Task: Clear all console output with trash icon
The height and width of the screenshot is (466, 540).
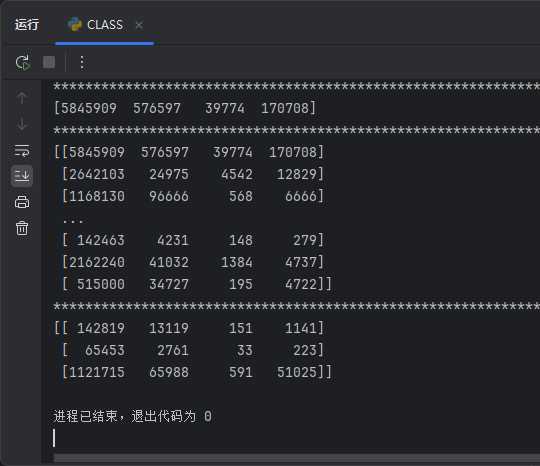Action: [x=22, y=228]
